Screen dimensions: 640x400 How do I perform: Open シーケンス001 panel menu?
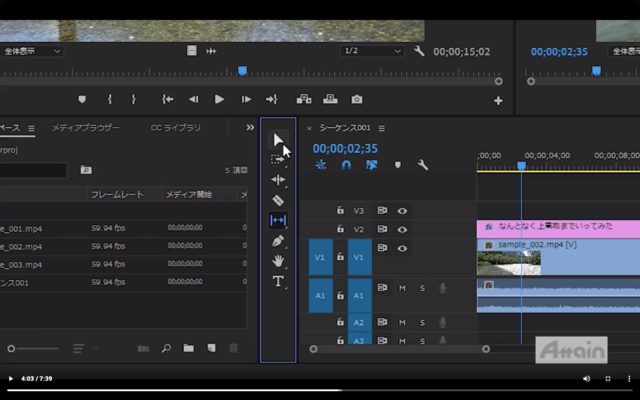coord(382,129)
